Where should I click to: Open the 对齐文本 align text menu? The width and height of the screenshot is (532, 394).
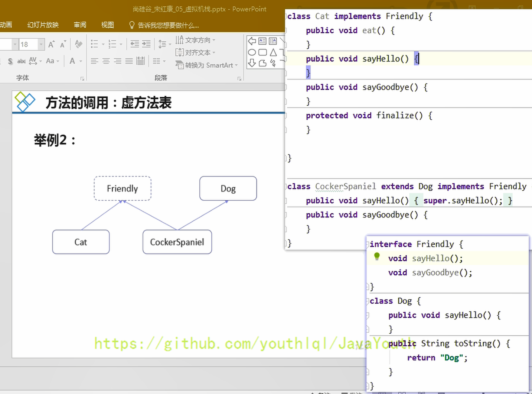coord(196,52)
